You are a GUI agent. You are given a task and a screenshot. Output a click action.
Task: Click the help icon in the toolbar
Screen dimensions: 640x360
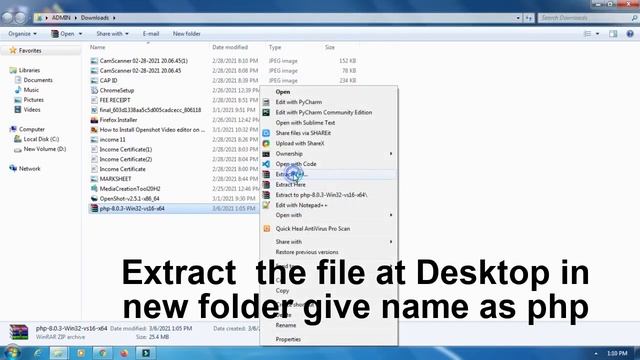point(630,34)
